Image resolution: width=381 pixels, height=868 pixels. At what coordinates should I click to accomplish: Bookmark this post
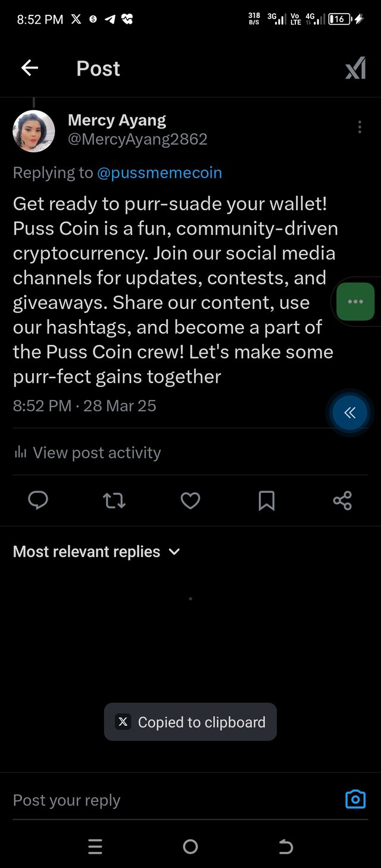pyautogui.click(x=267, y=501)
